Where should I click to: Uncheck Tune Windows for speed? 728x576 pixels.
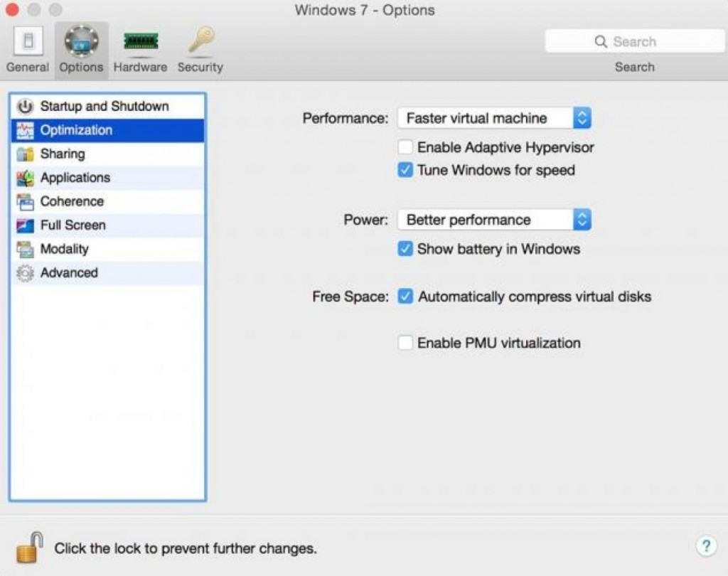point(405,170)
